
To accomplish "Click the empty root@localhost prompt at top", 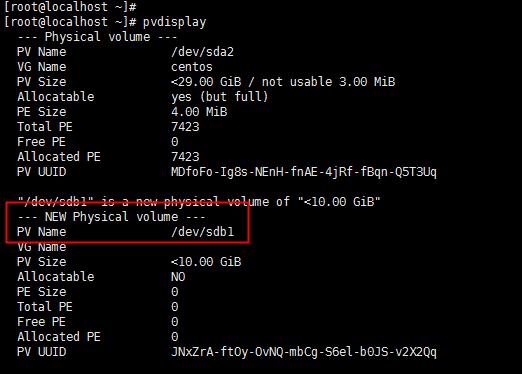I will coord(70,7).
